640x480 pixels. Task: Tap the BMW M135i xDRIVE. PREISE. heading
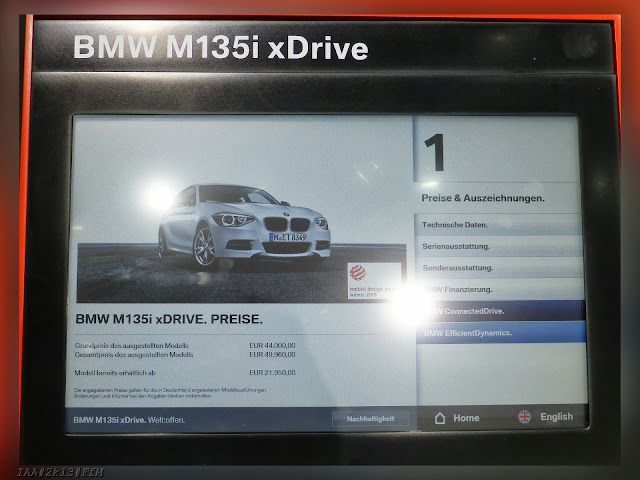click(169, 319)
